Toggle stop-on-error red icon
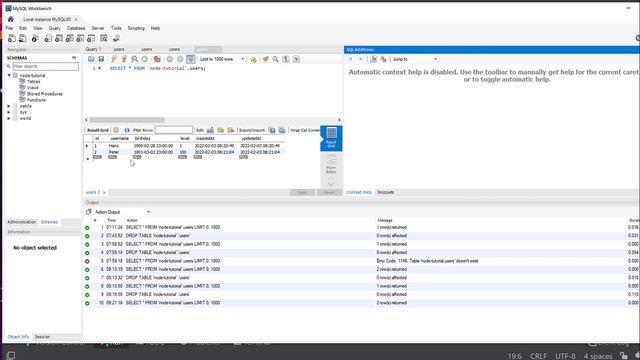The height and width of the screenshot is (360, 640). click(x=157, y=59)
